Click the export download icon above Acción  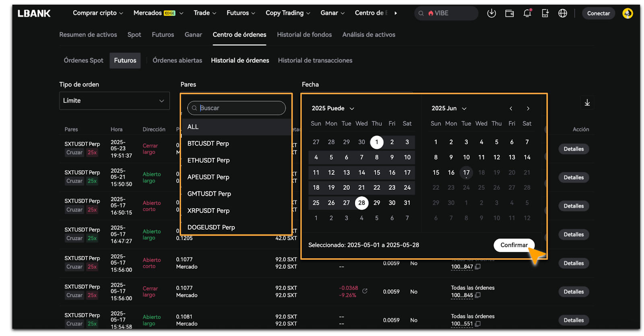[587, 103]
